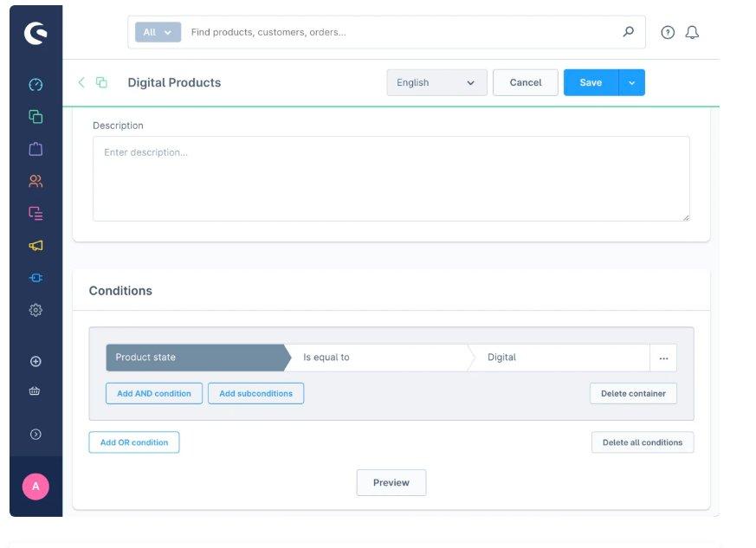Open the Orders bag icon in sidebar

36,149
